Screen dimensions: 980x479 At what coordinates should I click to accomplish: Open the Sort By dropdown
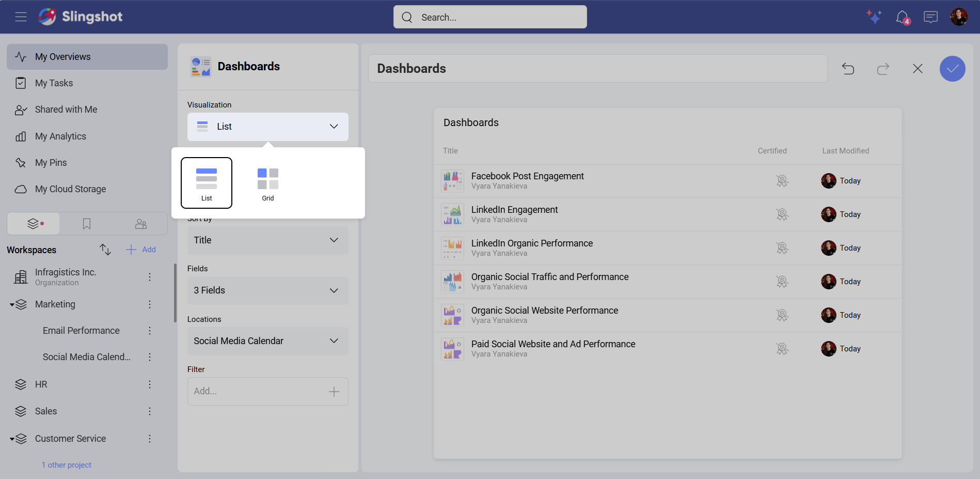pos(267,240)
